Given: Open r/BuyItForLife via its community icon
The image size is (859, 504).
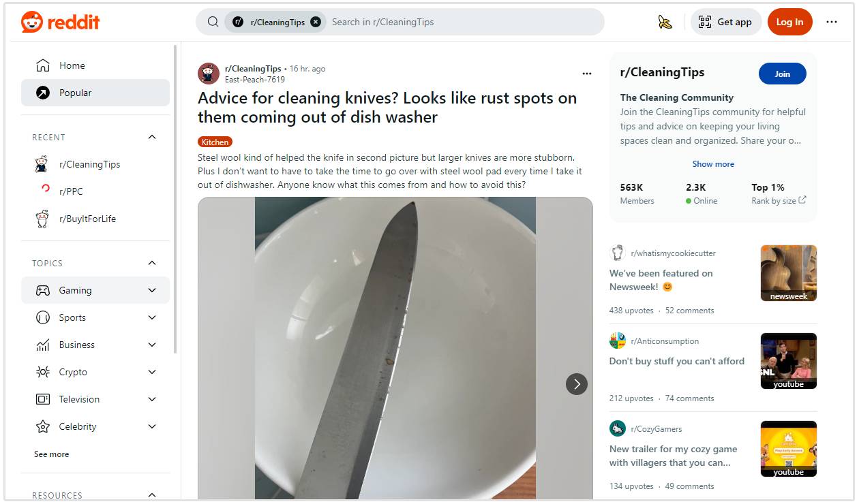Looking at the screenshot, I should tap(42, 219).
